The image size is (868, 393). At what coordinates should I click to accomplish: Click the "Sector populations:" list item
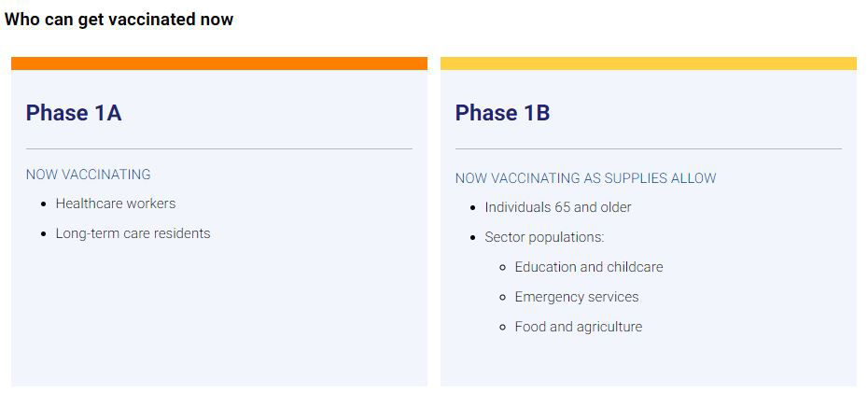(x=544, y=237)
